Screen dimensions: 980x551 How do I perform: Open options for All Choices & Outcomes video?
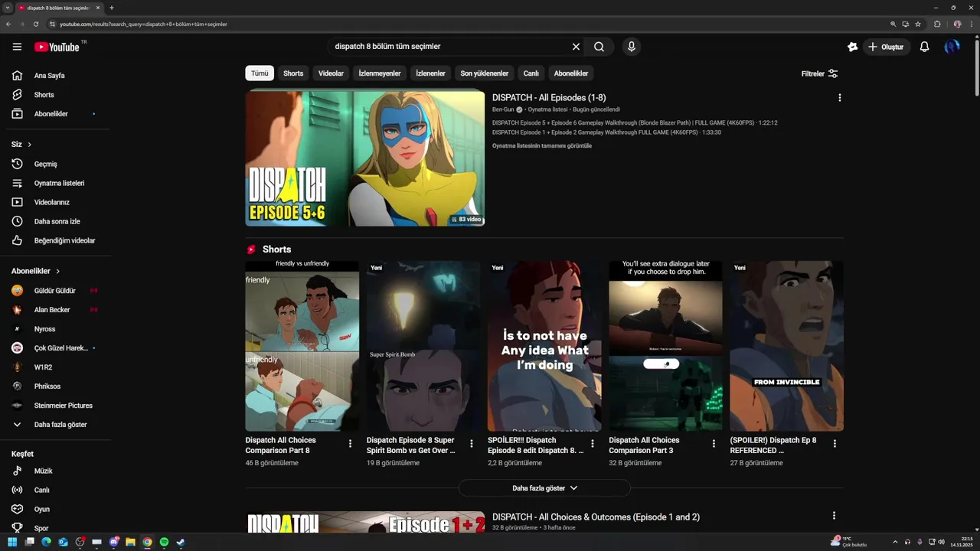(834, 516)
